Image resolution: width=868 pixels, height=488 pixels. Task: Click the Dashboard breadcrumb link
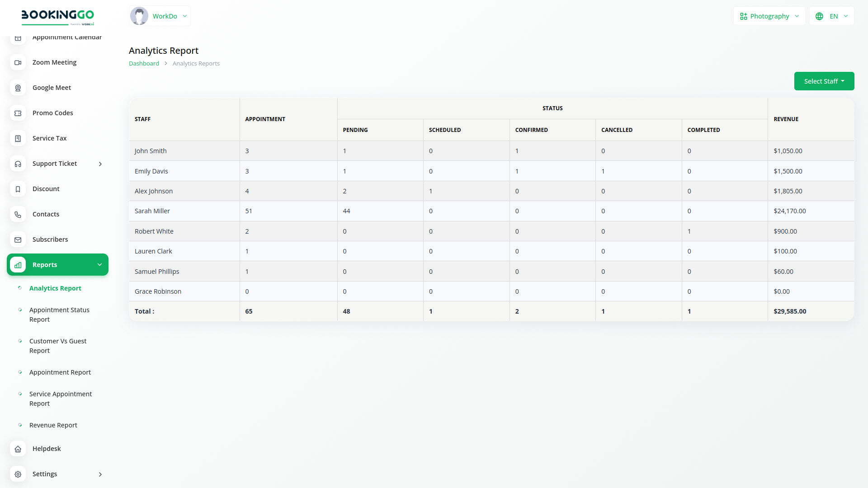pyautogui.click(x=144, y=64)
